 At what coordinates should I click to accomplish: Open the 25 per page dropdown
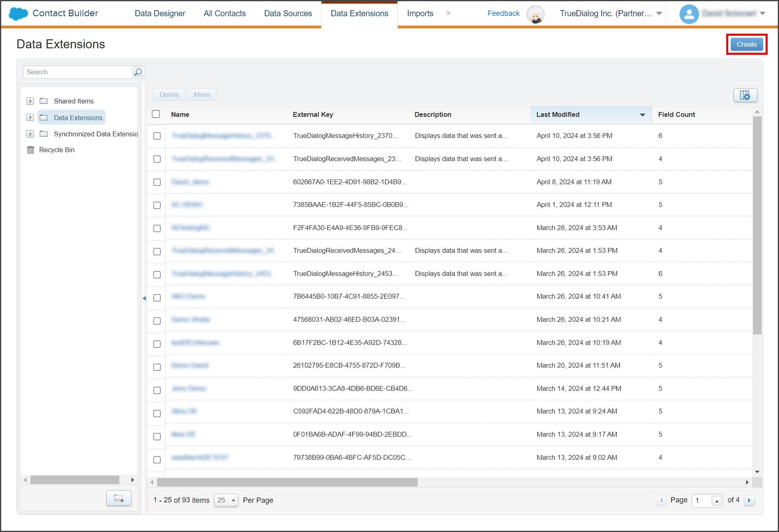(x=226, y=500)
